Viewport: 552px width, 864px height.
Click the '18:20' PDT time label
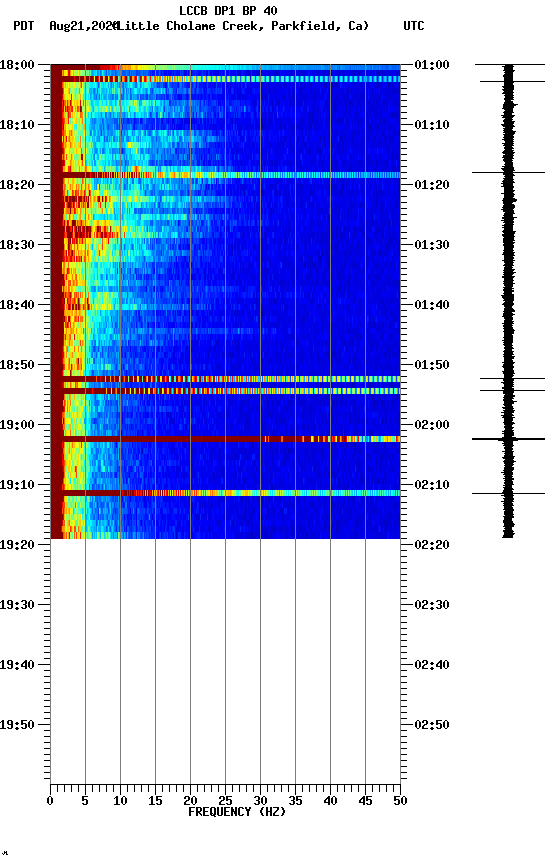[17, 185]
